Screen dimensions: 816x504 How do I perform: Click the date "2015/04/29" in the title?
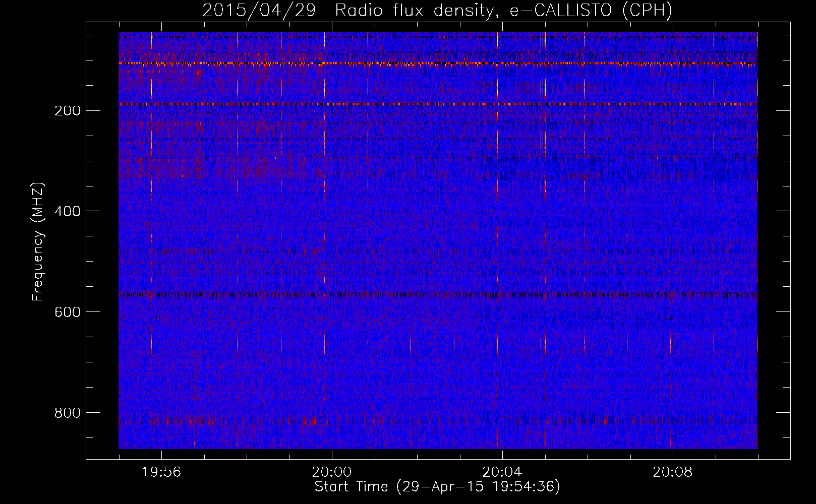point(259,10)
